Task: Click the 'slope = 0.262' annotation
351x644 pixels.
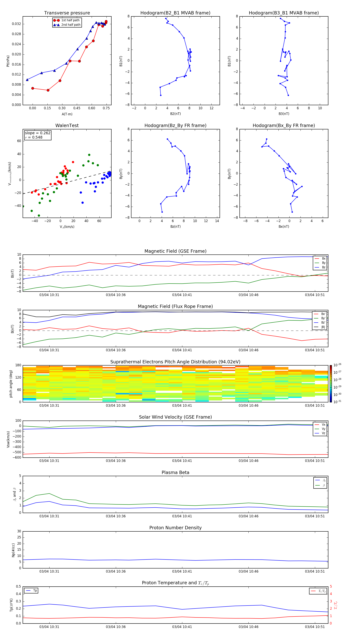Action: pyautogui.click(x=37, y=133)
